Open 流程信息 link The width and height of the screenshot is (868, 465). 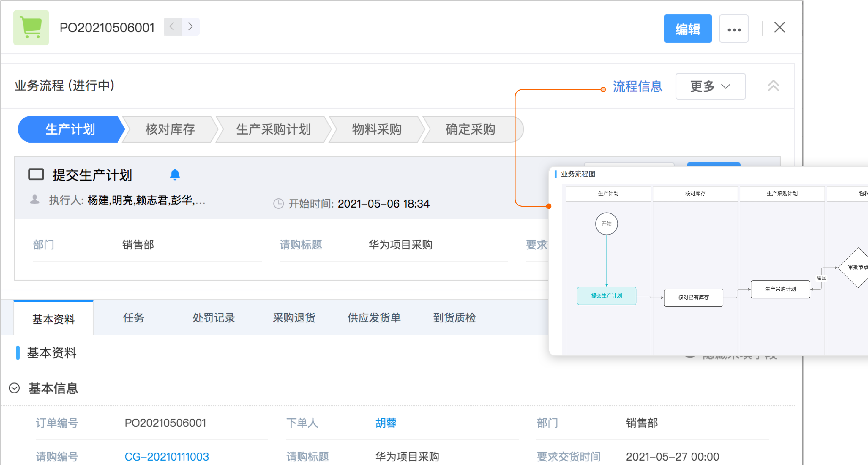637,86
